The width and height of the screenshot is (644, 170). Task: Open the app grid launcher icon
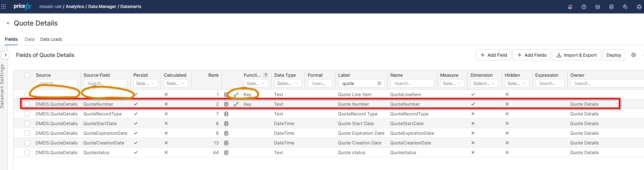point(4,7)
